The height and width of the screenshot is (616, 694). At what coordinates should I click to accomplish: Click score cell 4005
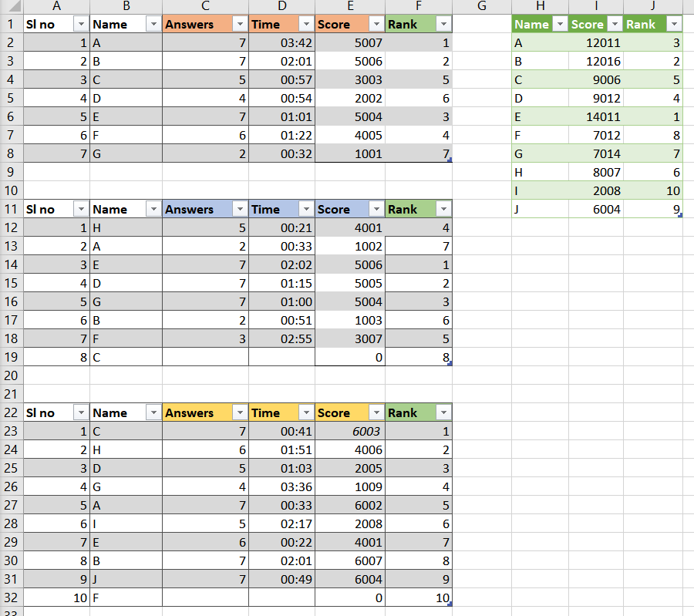[x=350, y=135]
